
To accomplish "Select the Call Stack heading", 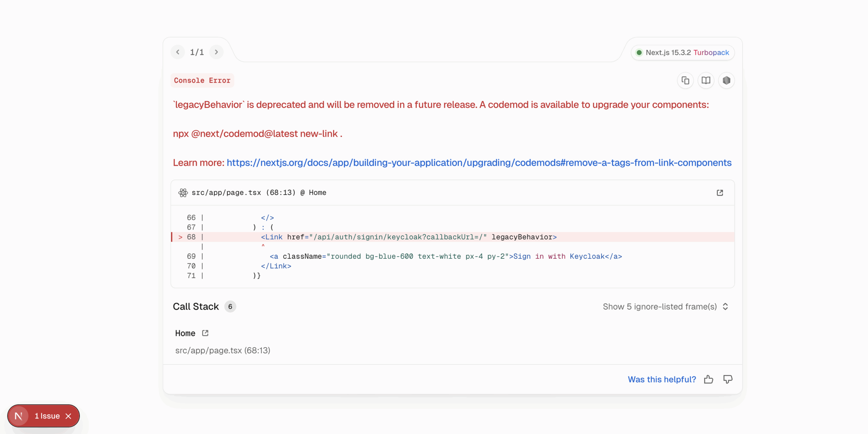I will [196, 307].
